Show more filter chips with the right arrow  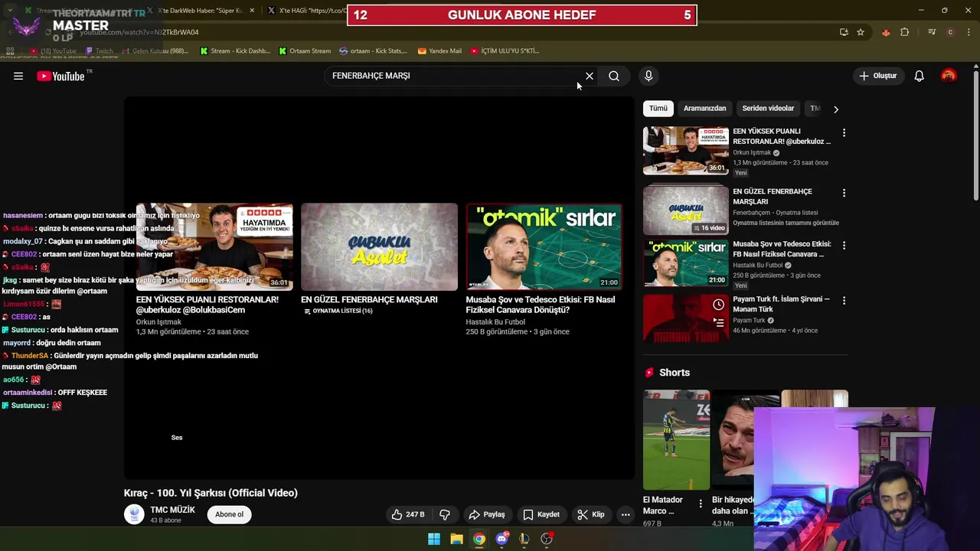pyautogui.click(x=836, y=109)
